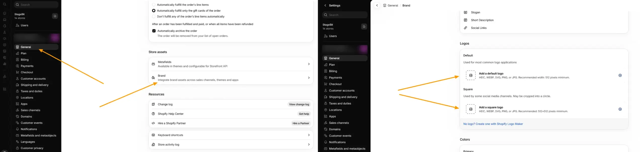Click Customer events icon in Brand page sidebar
The width and height of the screenshot is (644, 152).
(x=326, y=136)
